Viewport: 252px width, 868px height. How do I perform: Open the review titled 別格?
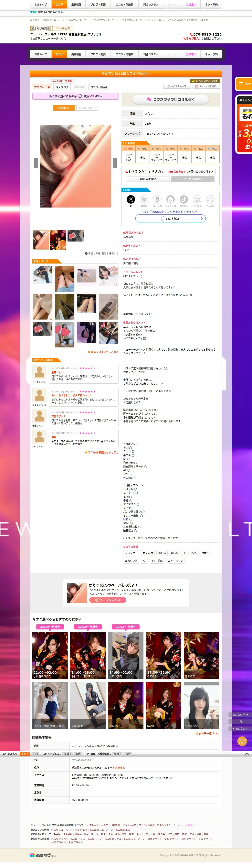[x=54, y=437]
